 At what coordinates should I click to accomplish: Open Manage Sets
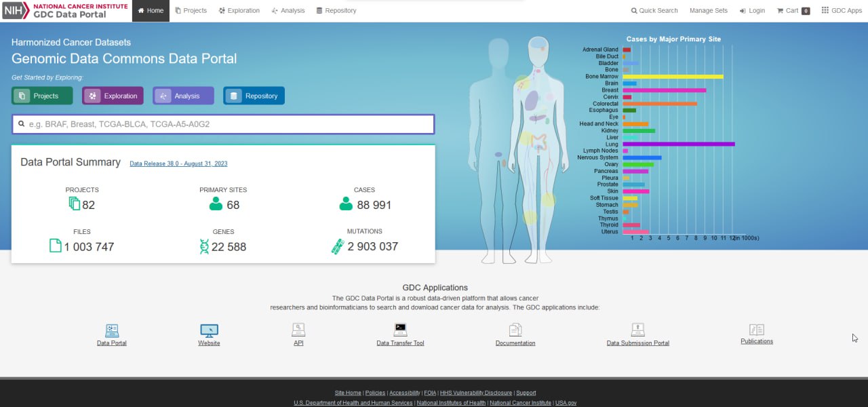pos(708,11)
